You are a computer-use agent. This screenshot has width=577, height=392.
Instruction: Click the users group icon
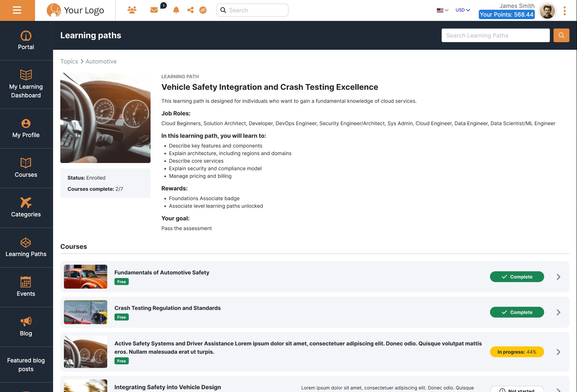132,10
